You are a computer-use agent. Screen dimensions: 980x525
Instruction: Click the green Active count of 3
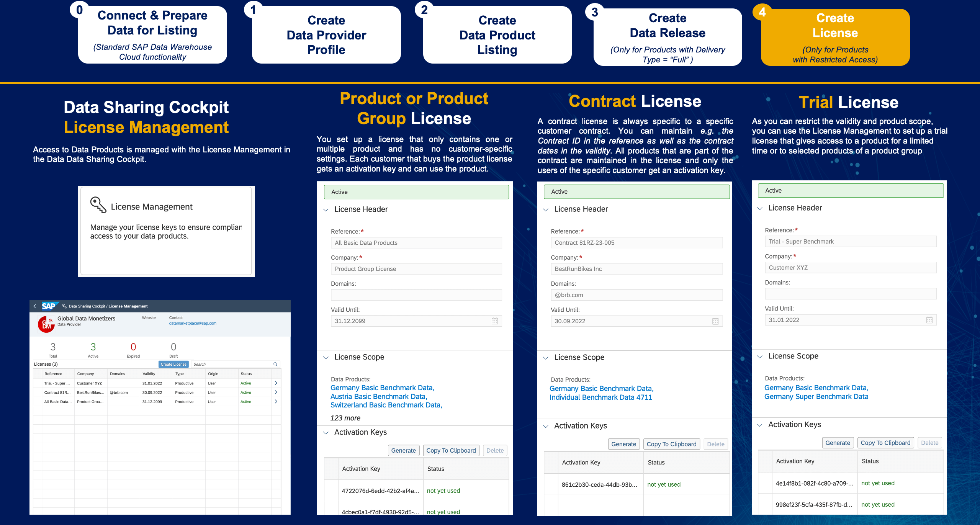pyautogui.click(x=93, y=347)
